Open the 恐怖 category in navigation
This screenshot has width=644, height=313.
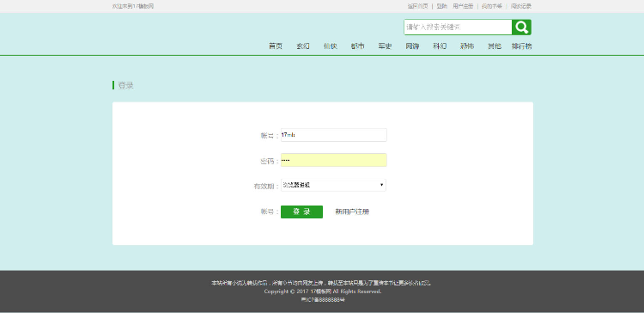pos(467,46)
